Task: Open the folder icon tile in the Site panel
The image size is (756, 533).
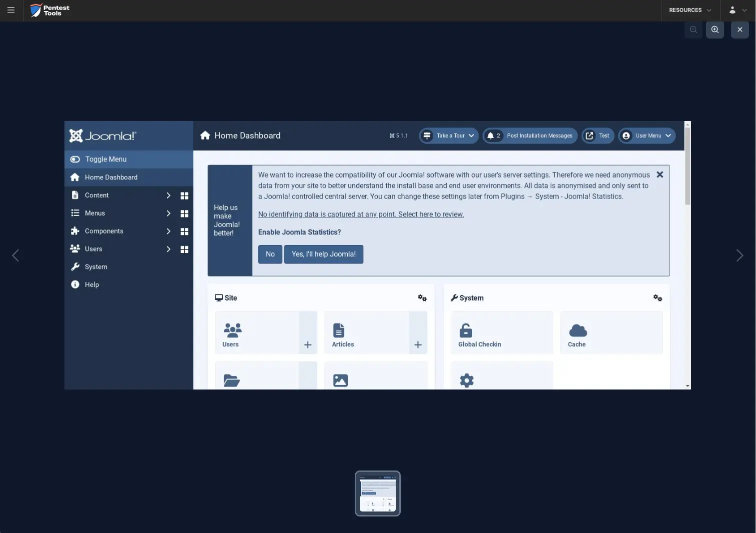Action: click(257, 375)
